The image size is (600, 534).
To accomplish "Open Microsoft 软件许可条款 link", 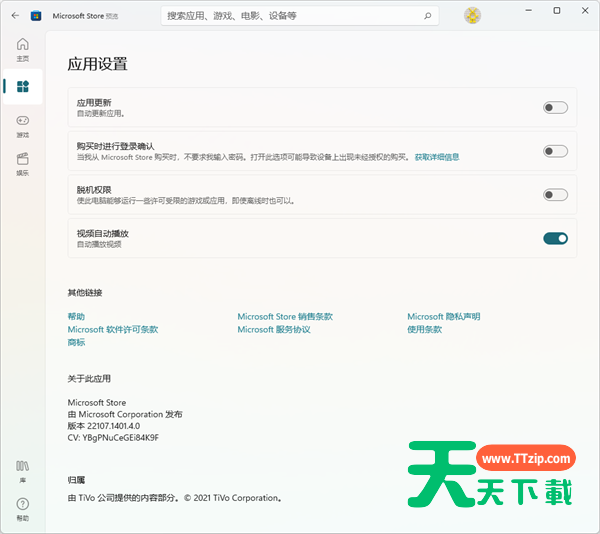I will [113, 329].
